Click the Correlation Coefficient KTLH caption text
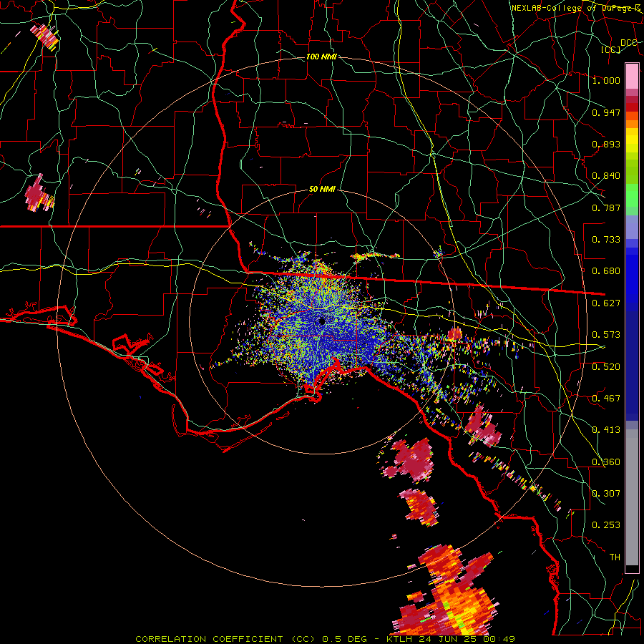This screenshot has height=644, width=644. (x=325, y=639)
